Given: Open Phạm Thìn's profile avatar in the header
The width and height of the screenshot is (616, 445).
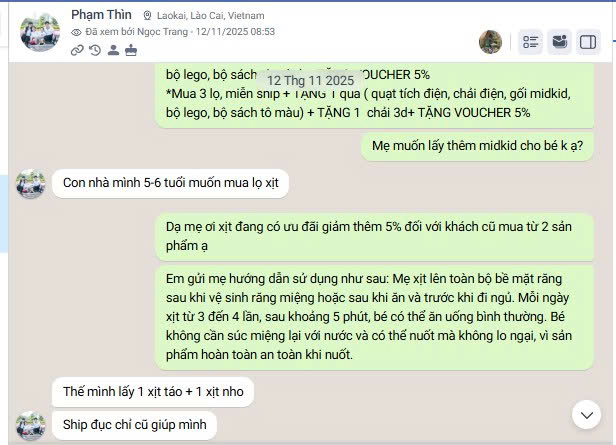Looking at the screenshot, I should tap(40, 32).
